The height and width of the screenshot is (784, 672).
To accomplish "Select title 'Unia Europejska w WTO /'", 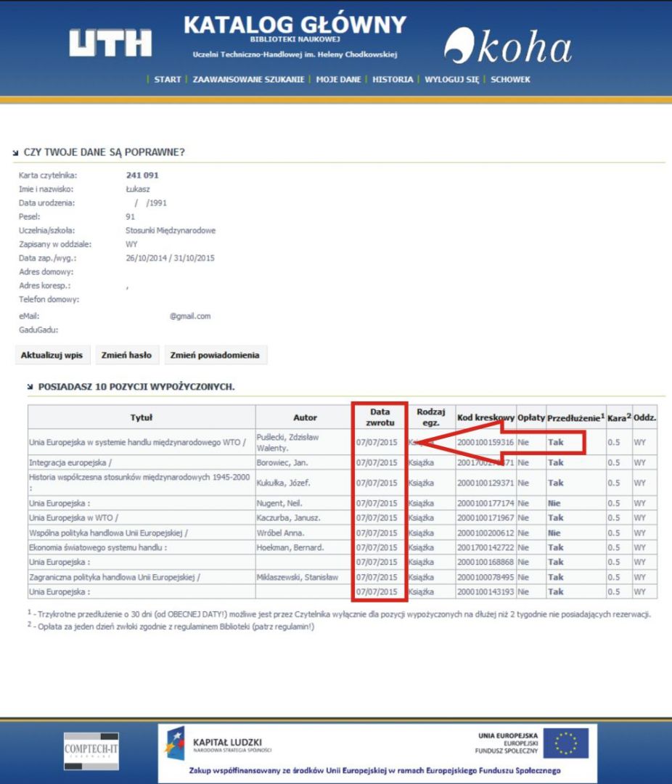I will click(73, 518).
